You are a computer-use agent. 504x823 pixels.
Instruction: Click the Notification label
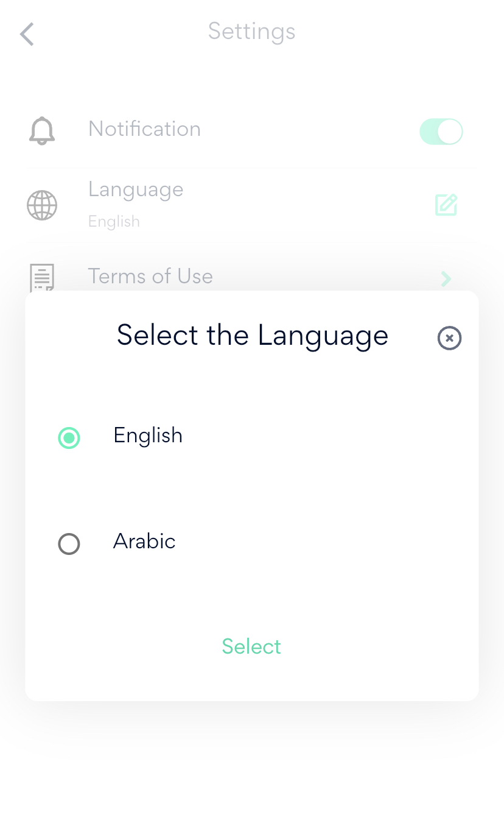pyautogui.click(x=144, y=129)
